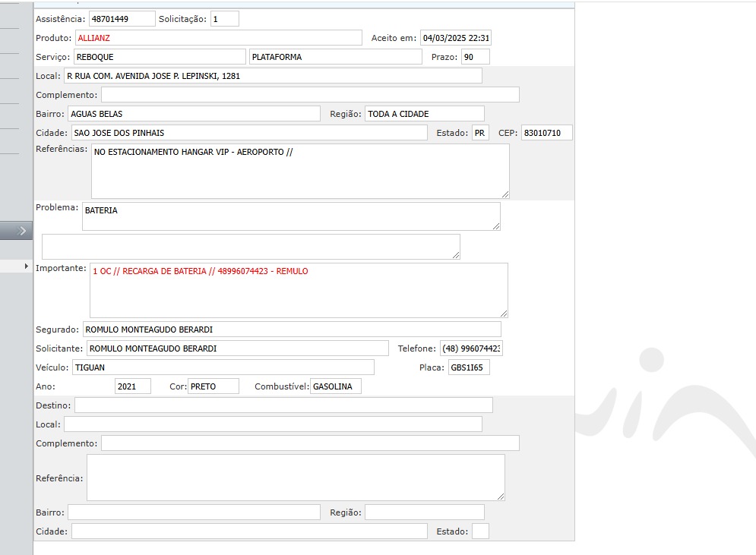Click the Prazo field with value 90
The image size is (756, 555).
pos(475,57)
